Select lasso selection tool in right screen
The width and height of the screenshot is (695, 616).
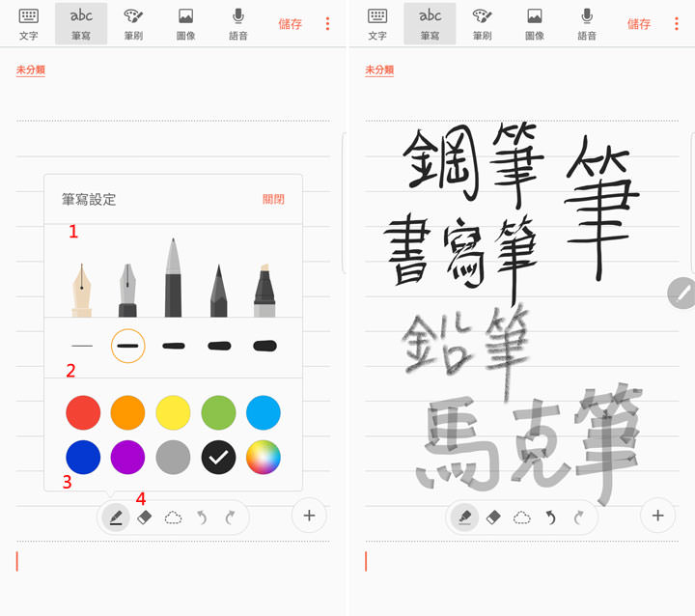(521, 518)
